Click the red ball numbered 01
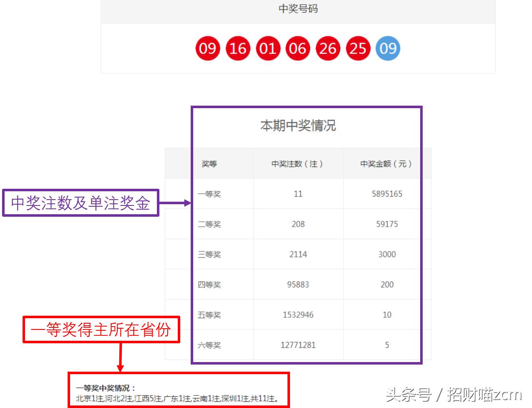Viewport: 532px width, 408px height. coord(268,48)
